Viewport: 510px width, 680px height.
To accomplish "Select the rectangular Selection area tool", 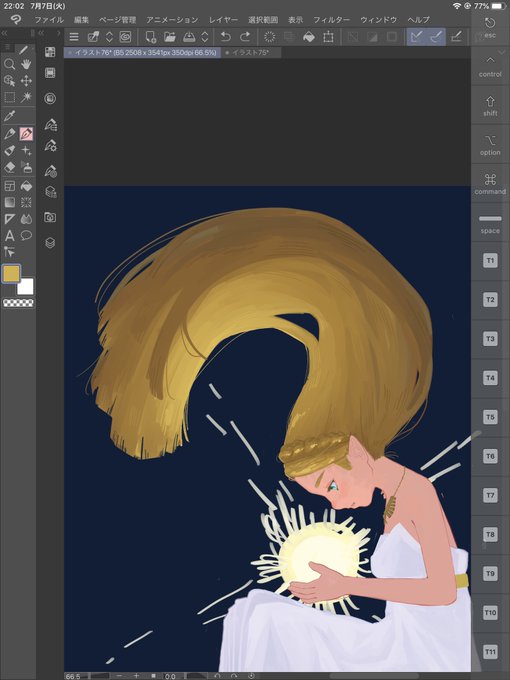I will tap(10, 97).
